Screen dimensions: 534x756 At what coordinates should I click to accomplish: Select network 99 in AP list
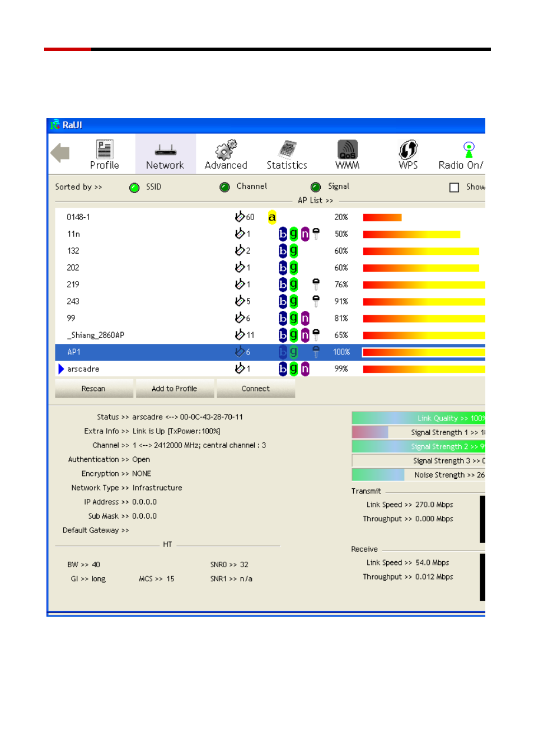[x=270, y=318]
